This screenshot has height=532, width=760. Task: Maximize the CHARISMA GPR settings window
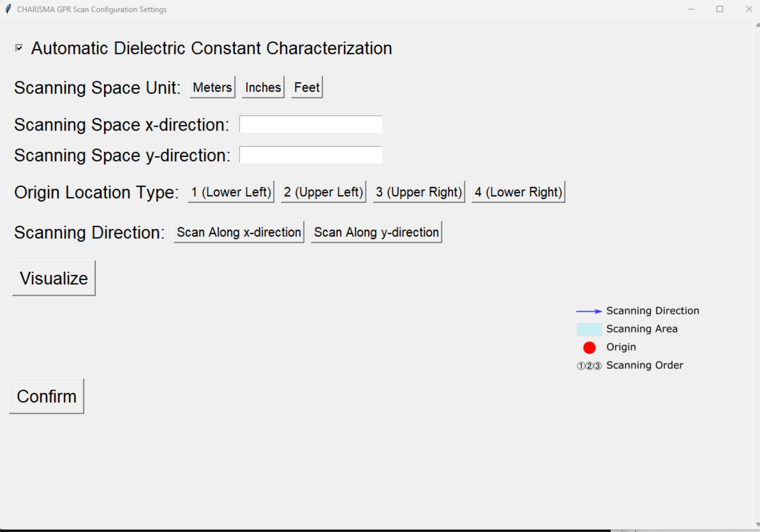point(720,9)
